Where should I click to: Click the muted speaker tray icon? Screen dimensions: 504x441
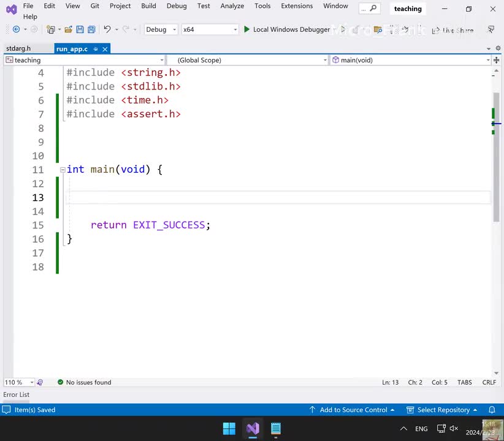pos(454,429)
